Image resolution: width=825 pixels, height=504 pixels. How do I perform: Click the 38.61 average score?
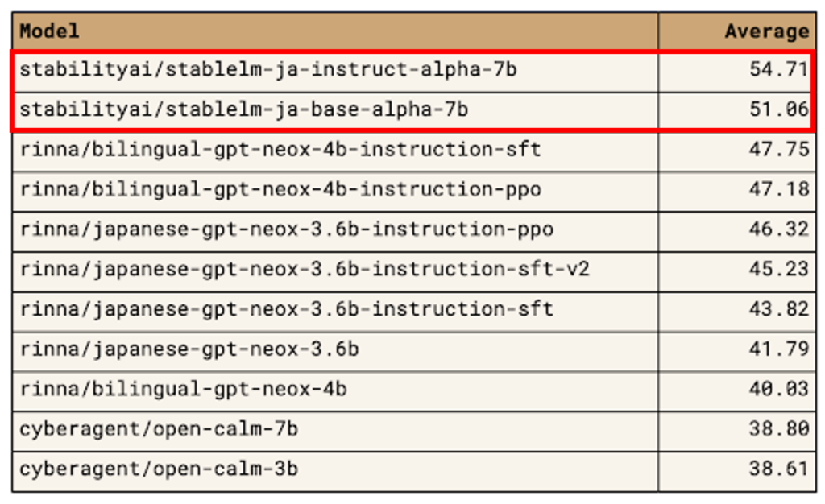(x=779, y=469)
